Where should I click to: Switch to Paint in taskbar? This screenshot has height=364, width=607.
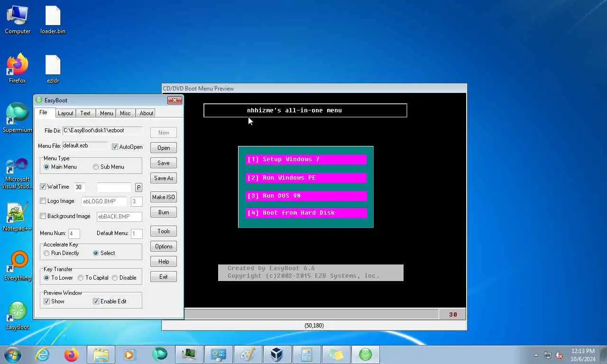[248, 355]
